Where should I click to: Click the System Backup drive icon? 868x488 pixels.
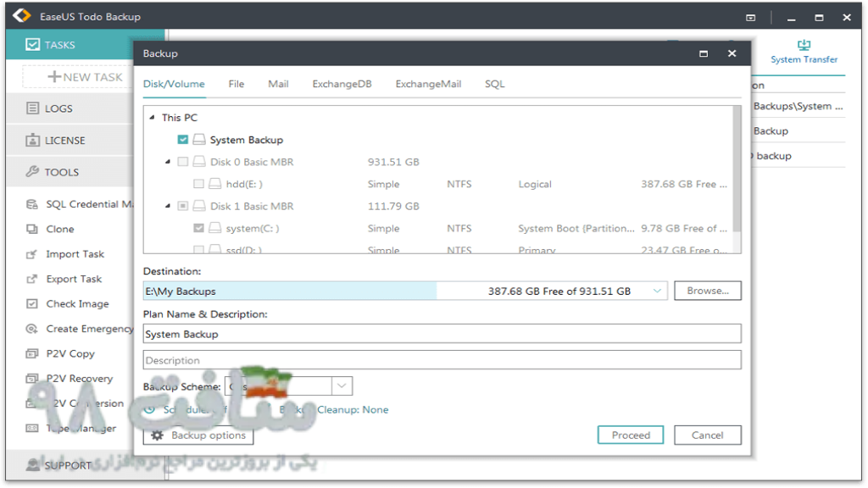pyautogui.click(x=199, y=140)
